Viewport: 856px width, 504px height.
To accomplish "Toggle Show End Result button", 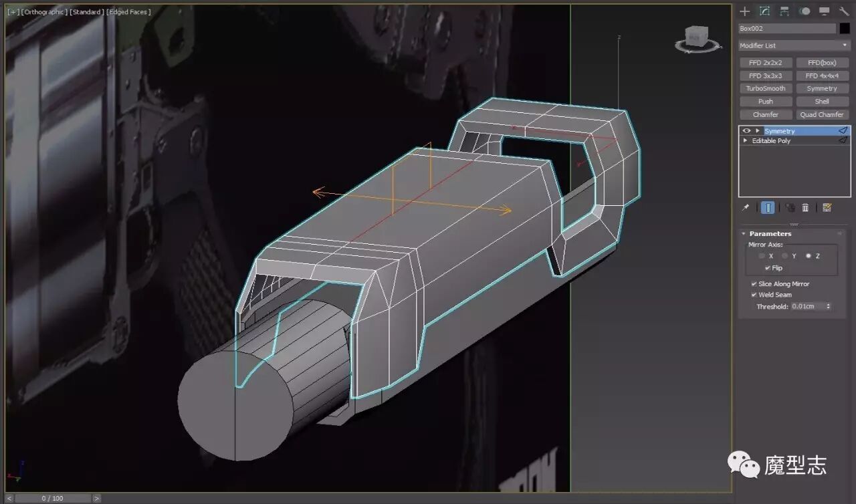I will (768, 208).
